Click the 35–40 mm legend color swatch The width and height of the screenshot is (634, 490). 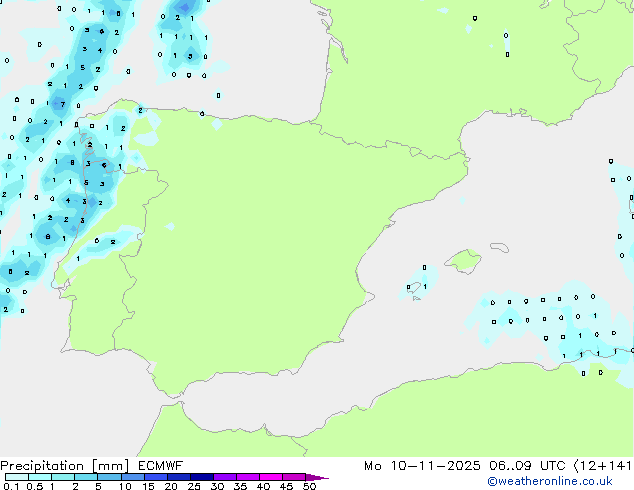click(248, 477)
